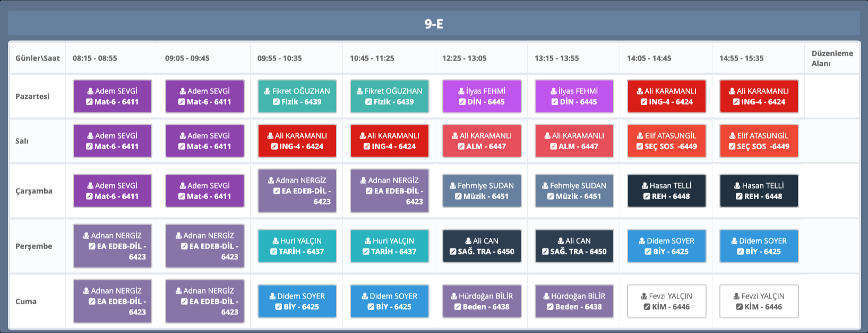Open Thursday BİY - 6425 card at 14:05

[666, 246]
